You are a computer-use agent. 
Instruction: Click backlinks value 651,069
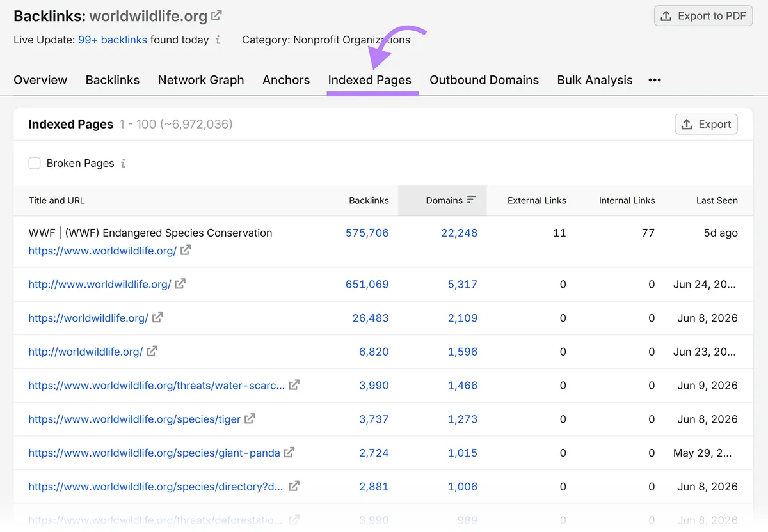tap(367, 284)
